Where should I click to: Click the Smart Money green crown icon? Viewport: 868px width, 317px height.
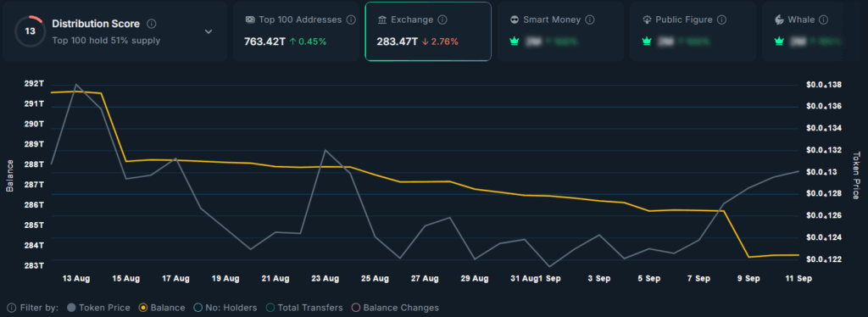pyautogui.click(x=515, y=41)
